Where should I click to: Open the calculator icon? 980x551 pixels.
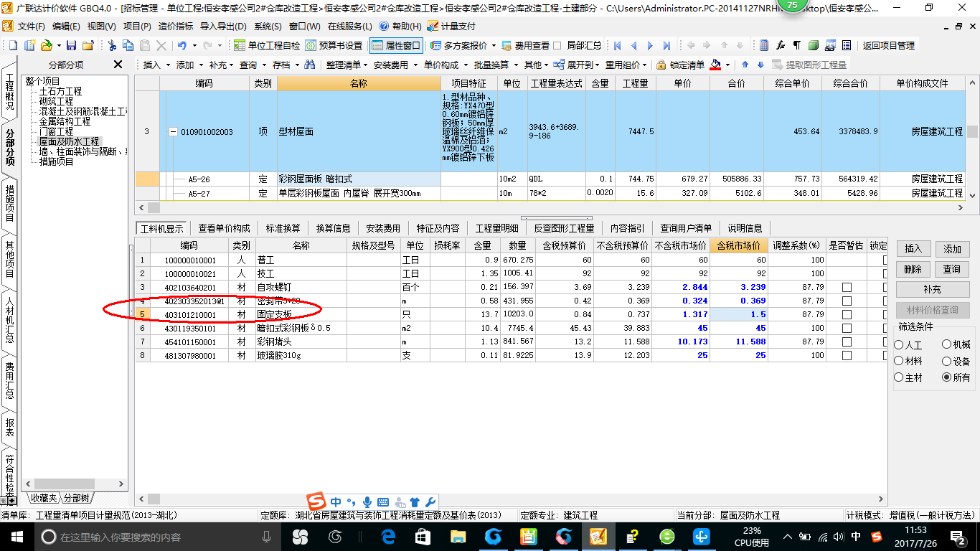tap(764, 45)
